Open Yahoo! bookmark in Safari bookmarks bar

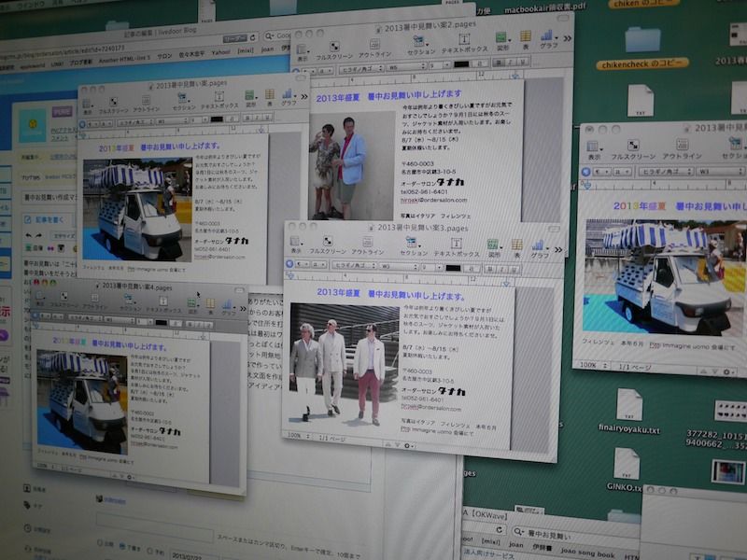point(220,52)
